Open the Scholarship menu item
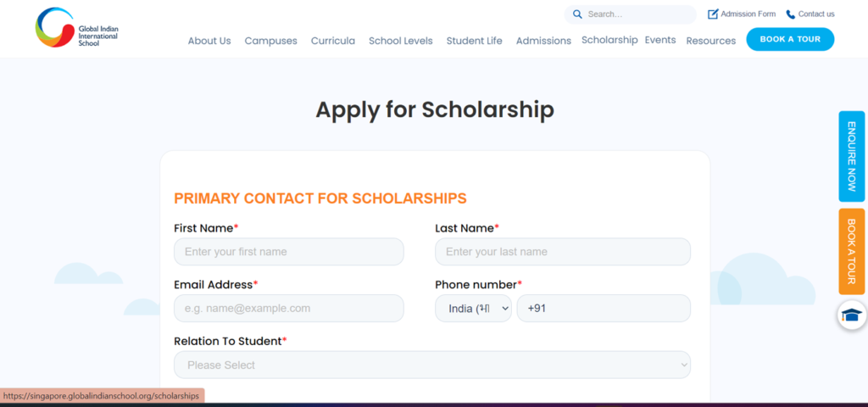The width and height of the screenshot is (868, 407). [x=609, y=40]
